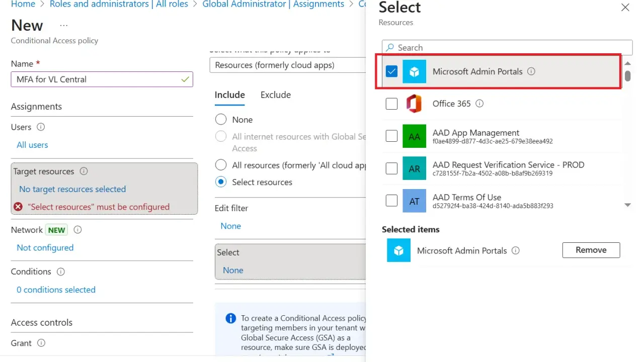The height and width of the screenshot is (362, 644).
Task: Open the All users link
Action: pos(32,145)
